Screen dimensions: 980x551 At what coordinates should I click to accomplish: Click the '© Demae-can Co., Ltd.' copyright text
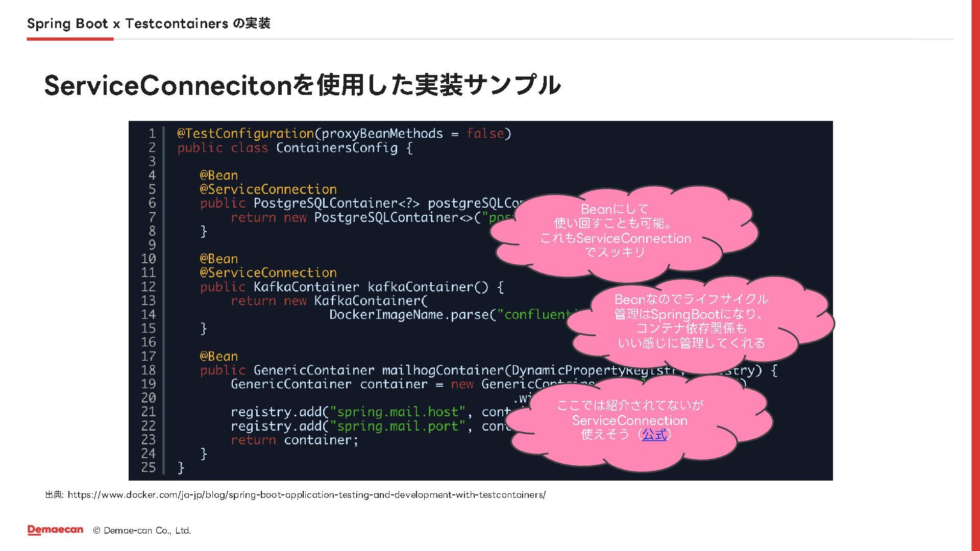(x=142, y=531)
